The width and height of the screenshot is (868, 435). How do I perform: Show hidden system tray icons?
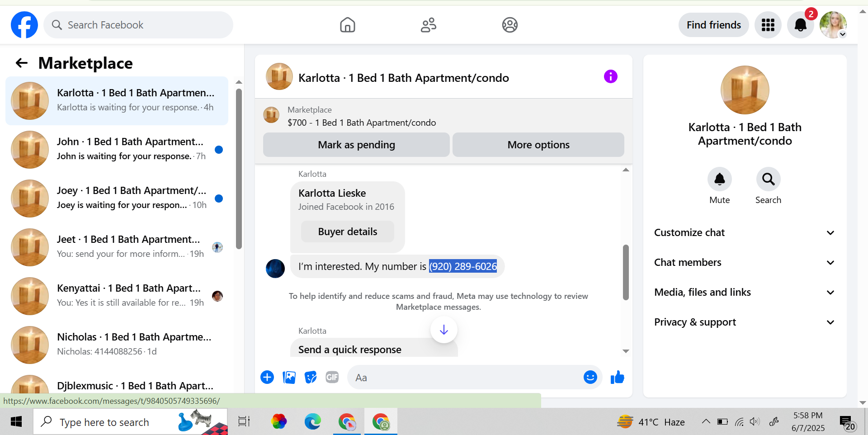pyautogui.click(x=706, y=422)
